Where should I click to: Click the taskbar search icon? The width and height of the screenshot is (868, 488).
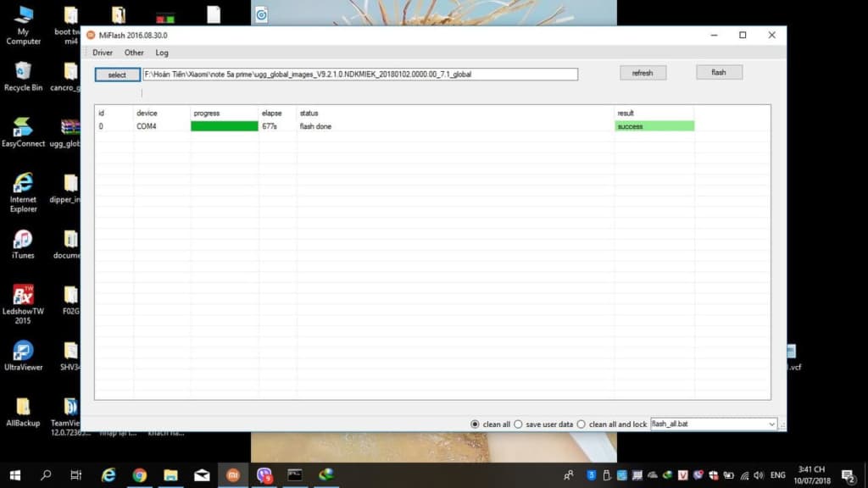(x=46, y=475)
